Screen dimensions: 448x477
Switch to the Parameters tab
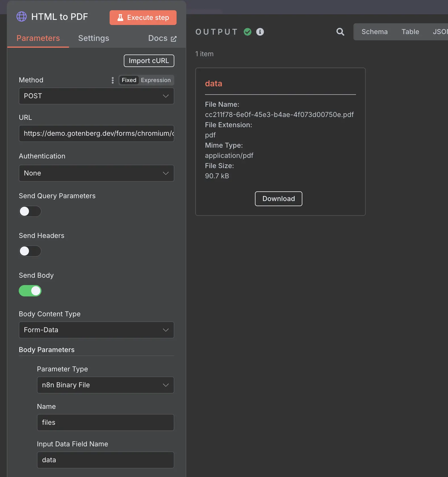click(x=38, y=38)
